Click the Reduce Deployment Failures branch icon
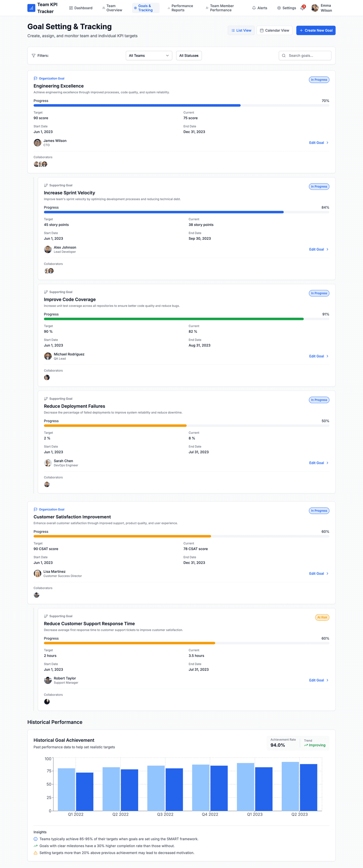The image size is (363, 868). point(46,399)
